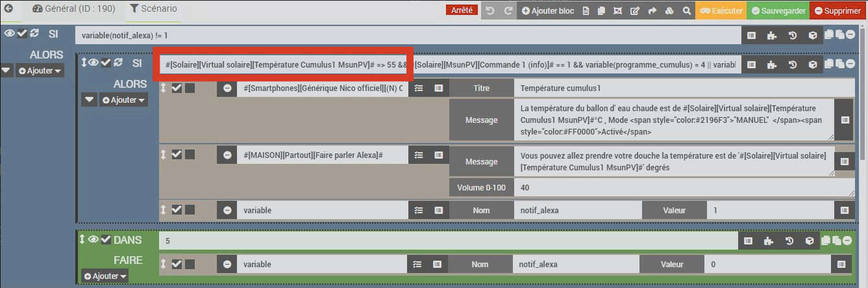This screenshot has height=288, width=868.
Task: Click Ajouter bloc button
Action: tap(548, 10)
